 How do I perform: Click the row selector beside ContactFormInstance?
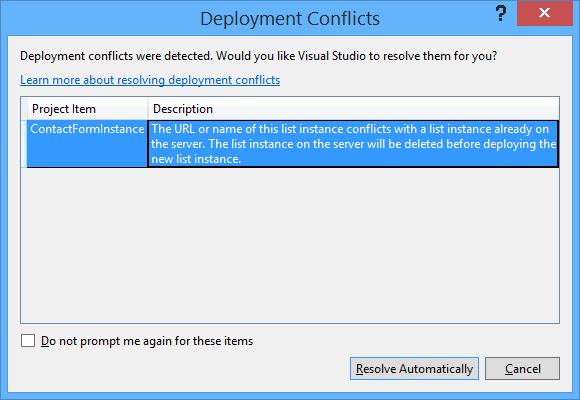tap(24, 144)
